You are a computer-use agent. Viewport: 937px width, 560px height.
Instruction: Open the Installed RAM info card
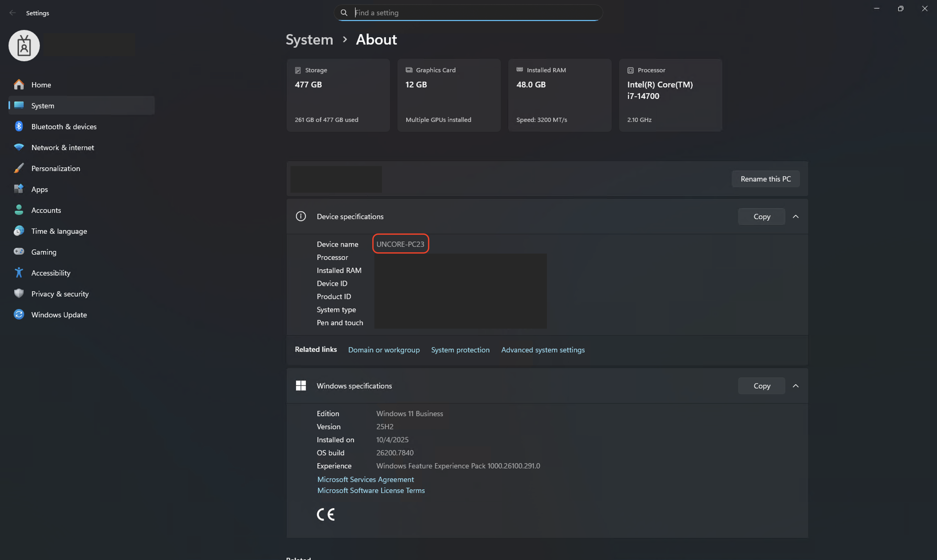tap(560, 95)
